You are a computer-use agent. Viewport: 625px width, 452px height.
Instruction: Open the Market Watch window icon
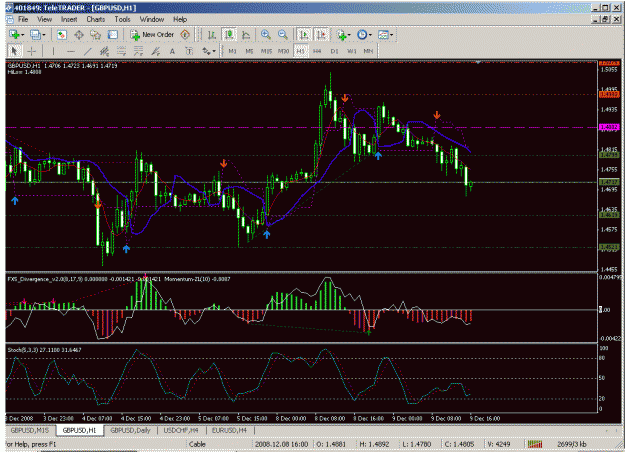(61, 35)
